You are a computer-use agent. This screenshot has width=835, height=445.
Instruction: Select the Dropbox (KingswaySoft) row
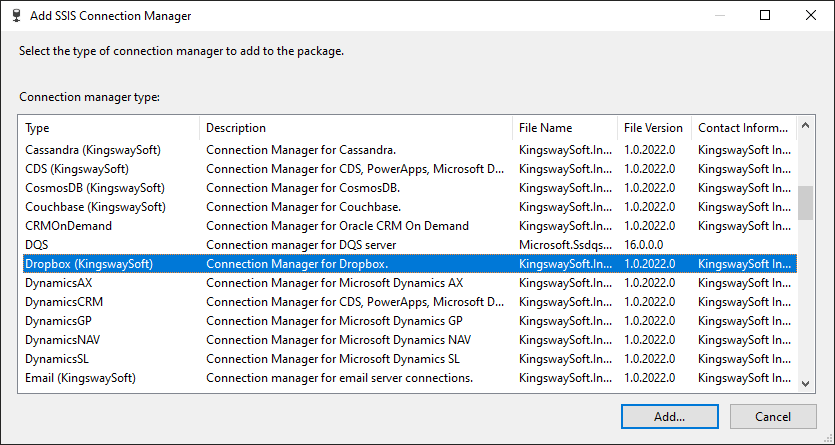point(410,264)
